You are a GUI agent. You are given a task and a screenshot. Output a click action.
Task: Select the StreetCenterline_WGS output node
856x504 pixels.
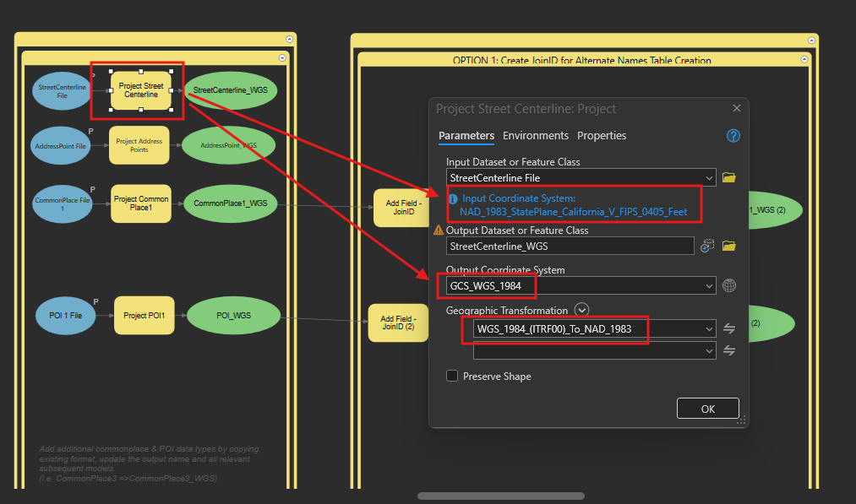(231, 90)
